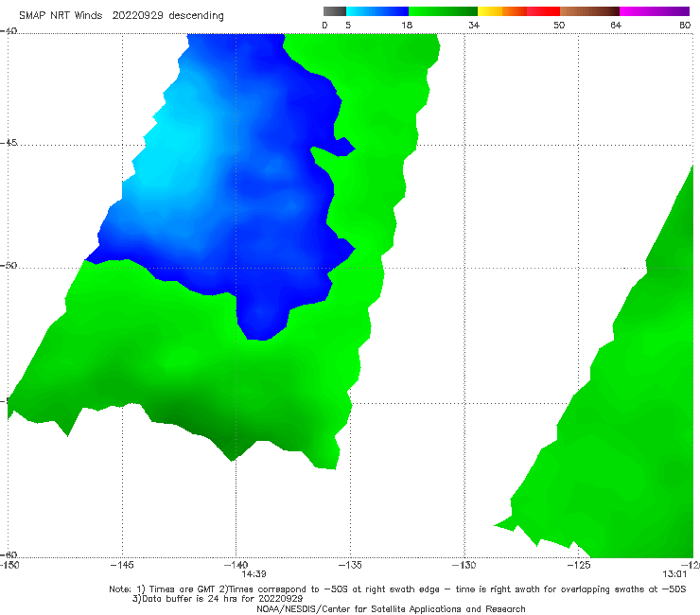This screenshot has width=700, height=615.
Task: Click the note '3)Data buffer is 24 hrs'
Action: [218, 599]
